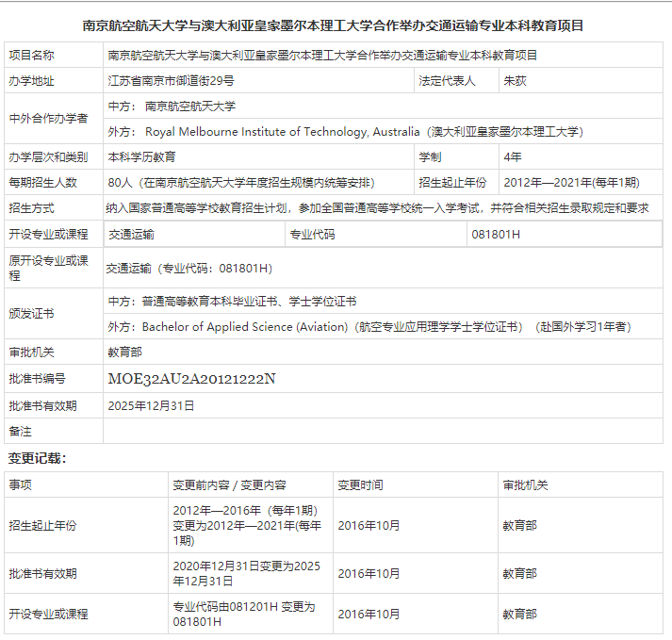The width and height of the screenshot is (672, 640).
Task: Click the 法定代表人 label
Action: [447, 81]
